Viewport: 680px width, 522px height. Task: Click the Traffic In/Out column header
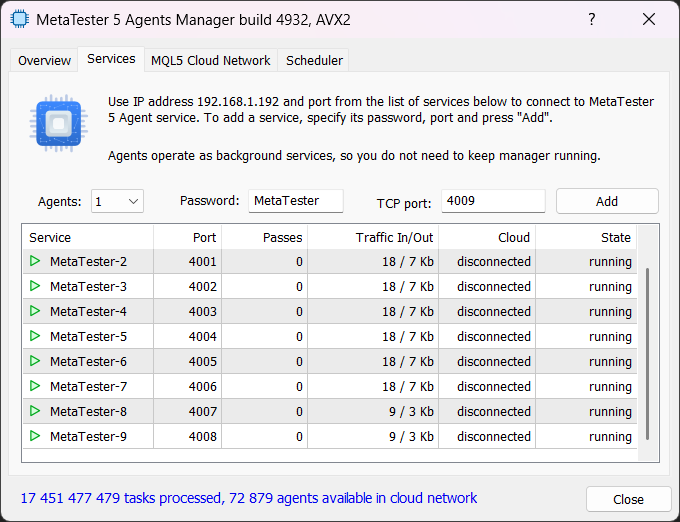[373, 237]
